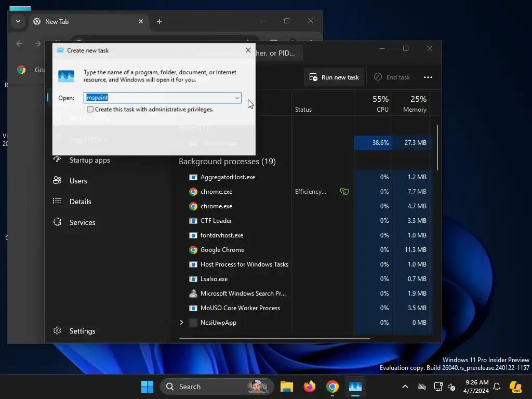
Task: Close the Create new task dialog
Action: 248,50
